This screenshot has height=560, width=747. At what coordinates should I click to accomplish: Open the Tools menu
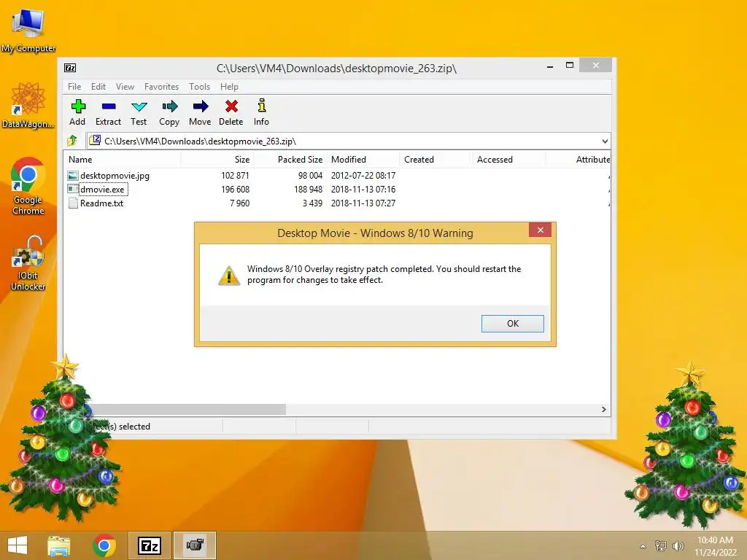point(199,87)
